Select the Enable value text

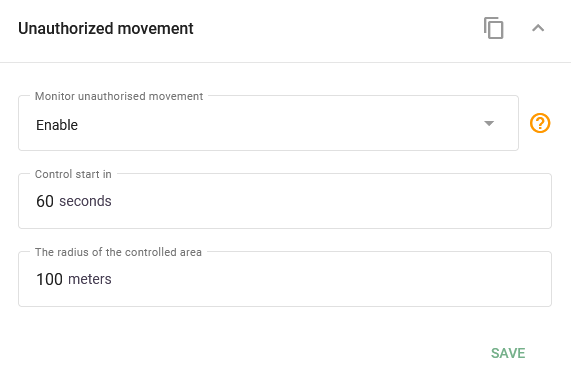pyautogui.click(x=57, y=125)
